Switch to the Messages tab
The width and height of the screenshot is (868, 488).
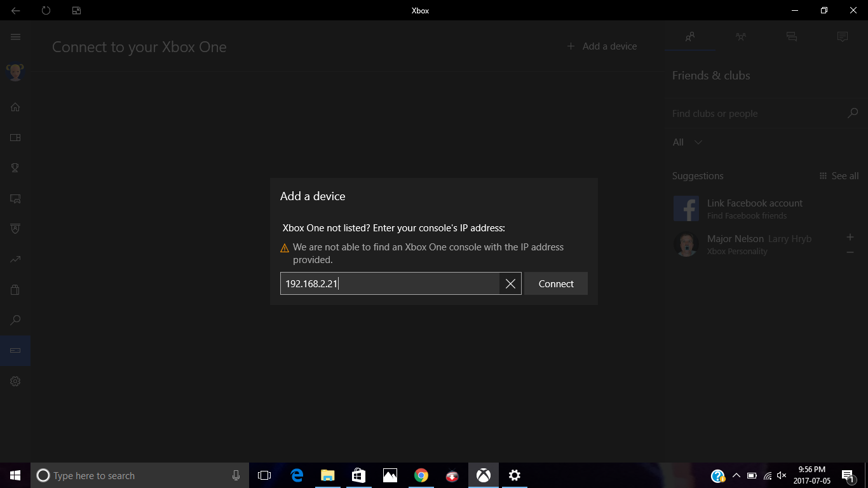click(x=792, y=37)
